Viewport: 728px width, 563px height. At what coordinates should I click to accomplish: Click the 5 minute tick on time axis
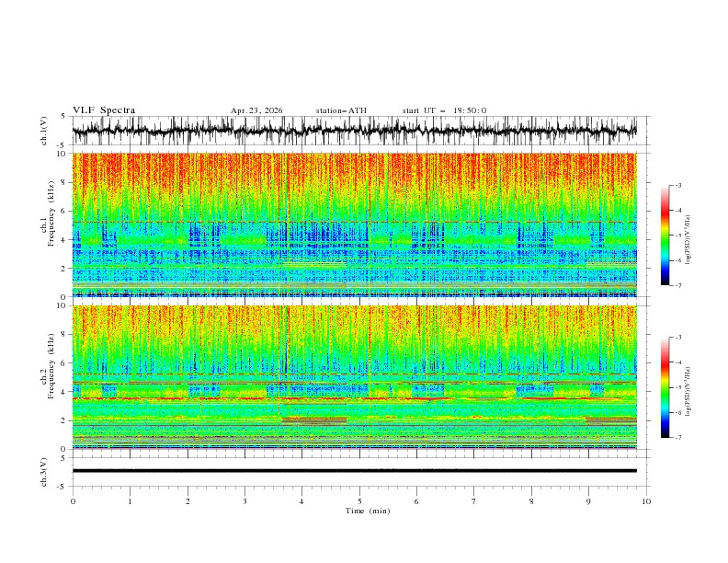[x=359, y=501]
